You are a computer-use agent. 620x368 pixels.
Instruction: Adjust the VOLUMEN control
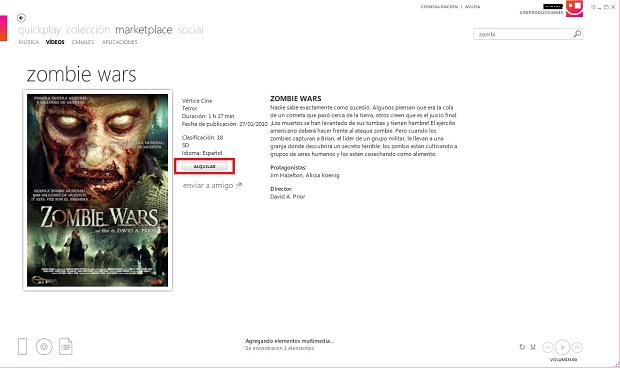563,360
